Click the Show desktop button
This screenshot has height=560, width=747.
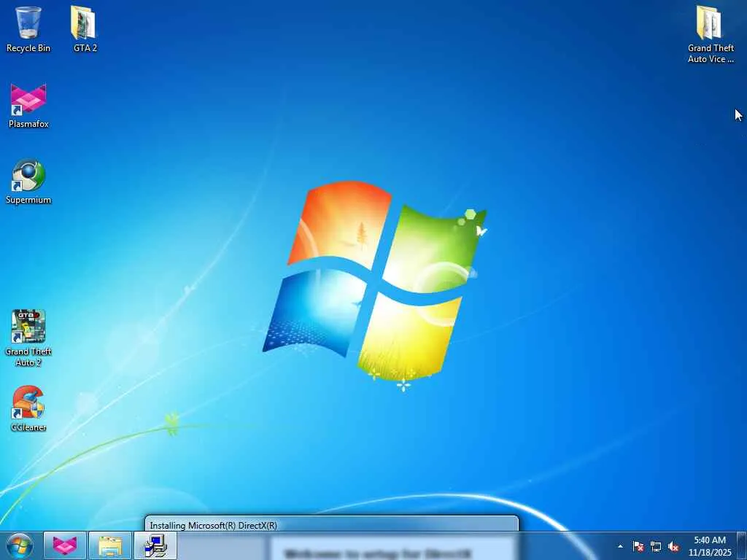point(742,546)
